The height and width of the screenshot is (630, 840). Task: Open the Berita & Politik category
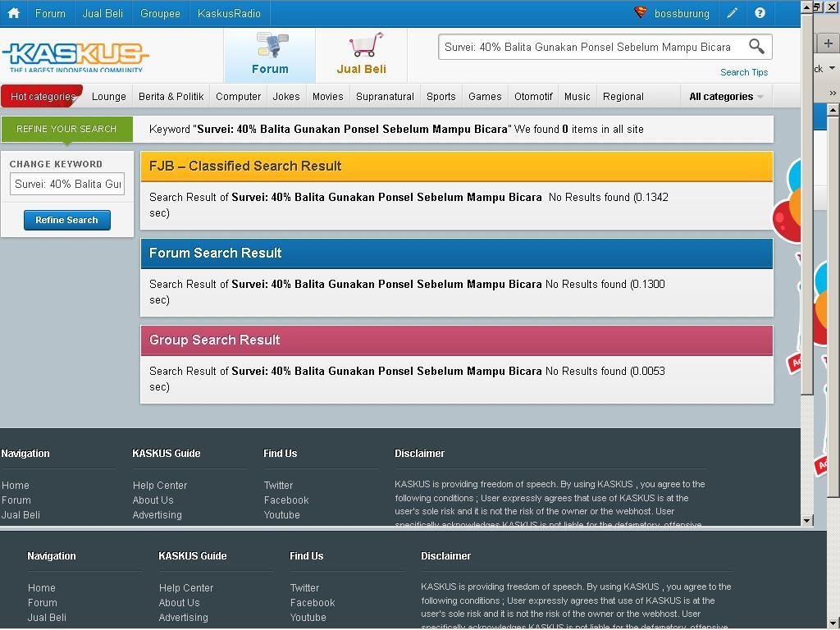coord(171,97)
